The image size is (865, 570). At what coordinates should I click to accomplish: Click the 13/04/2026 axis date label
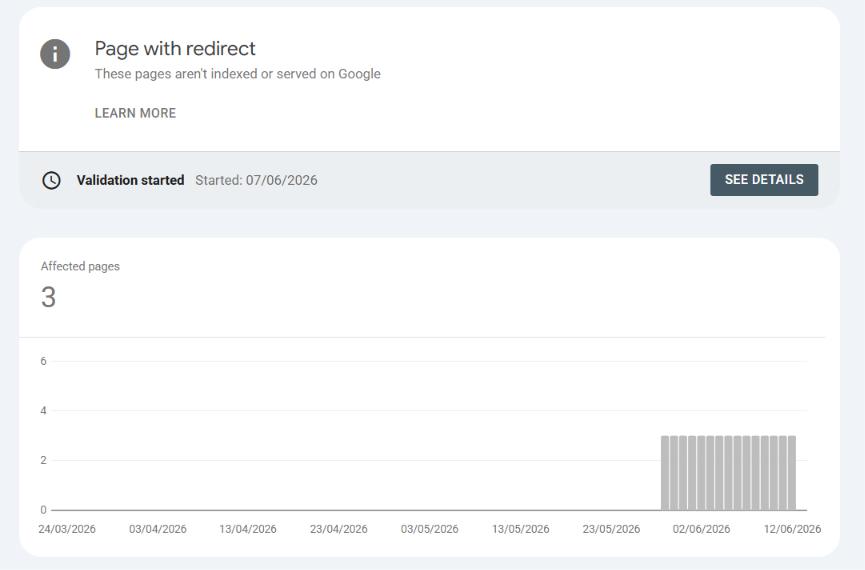(x=248, y=529)
